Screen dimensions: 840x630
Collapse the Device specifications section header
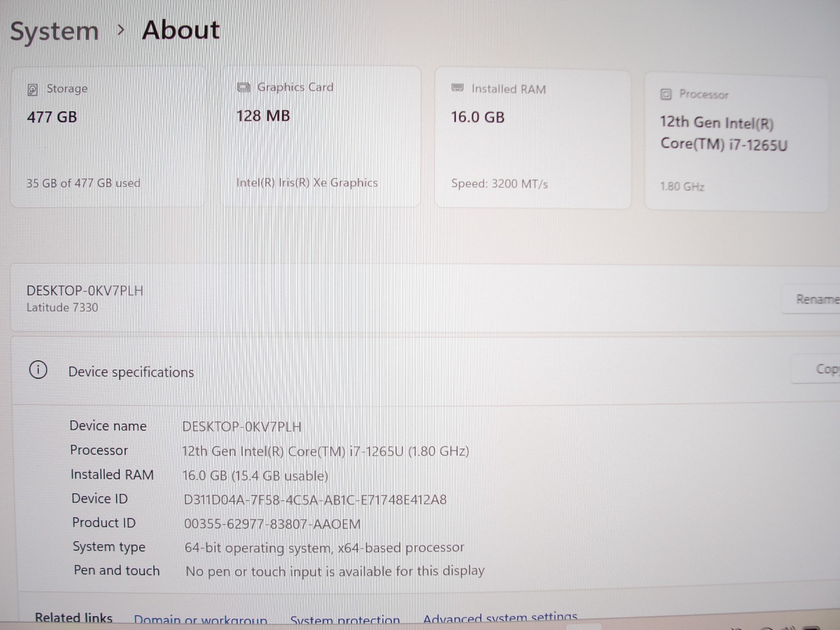(425, 371)
